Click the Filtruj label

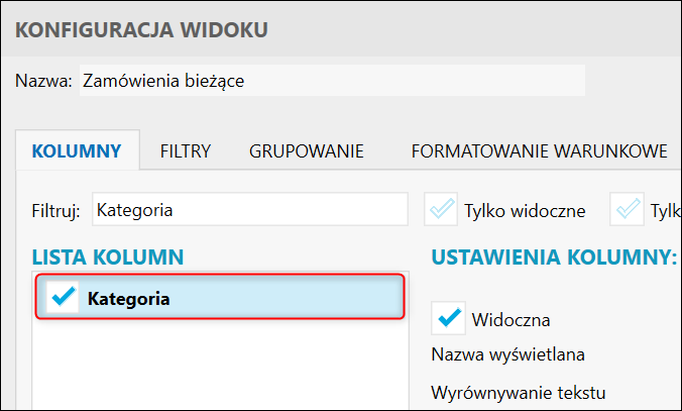point(56,211)
